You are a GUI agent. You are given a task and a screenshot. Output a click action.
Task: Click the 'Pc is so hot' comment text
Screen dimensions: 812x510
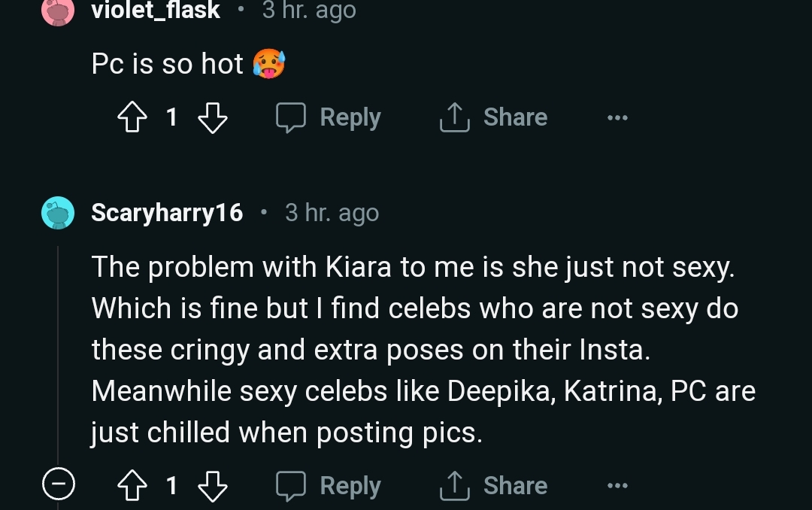[167, 65]
